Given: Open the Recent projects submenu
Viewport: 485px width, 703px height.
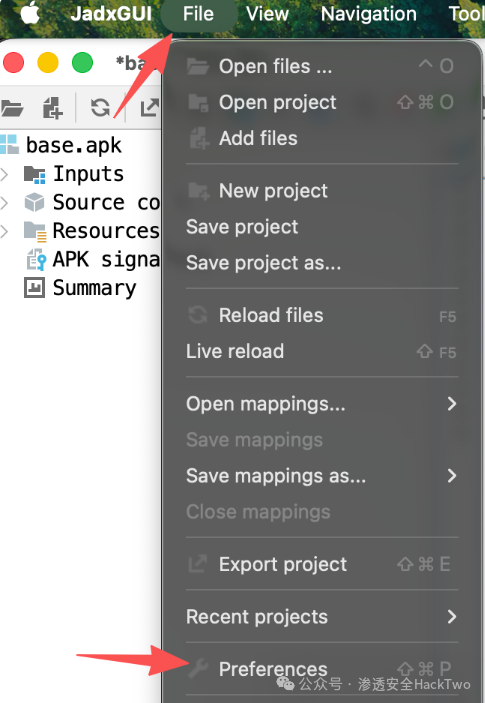Looking at the screenshot, I should coord(322,617).
